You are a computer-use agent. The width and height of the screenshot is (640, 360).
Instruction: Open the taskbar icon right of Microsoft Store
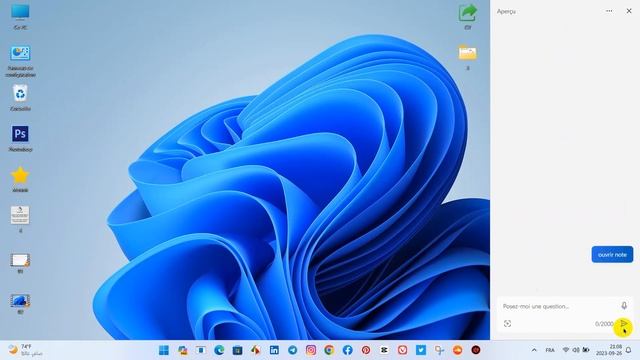[x=256, y=350]
